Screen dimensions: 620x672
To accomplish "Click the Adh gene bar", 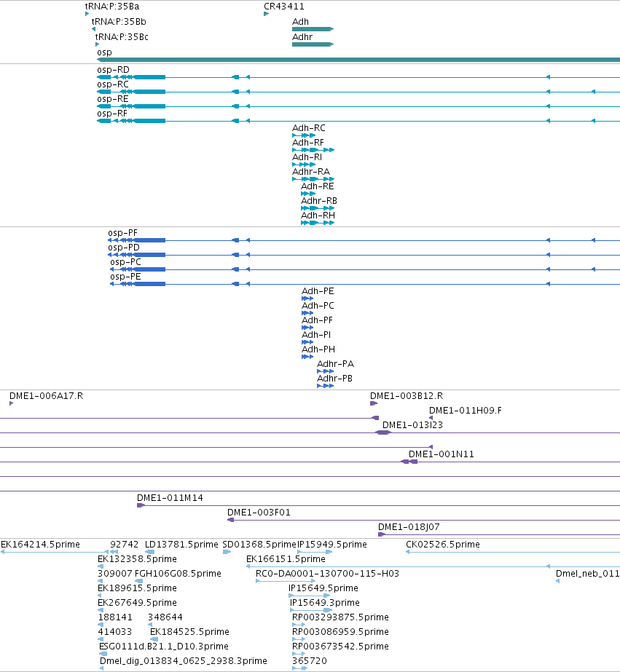I will click(313, 29).
